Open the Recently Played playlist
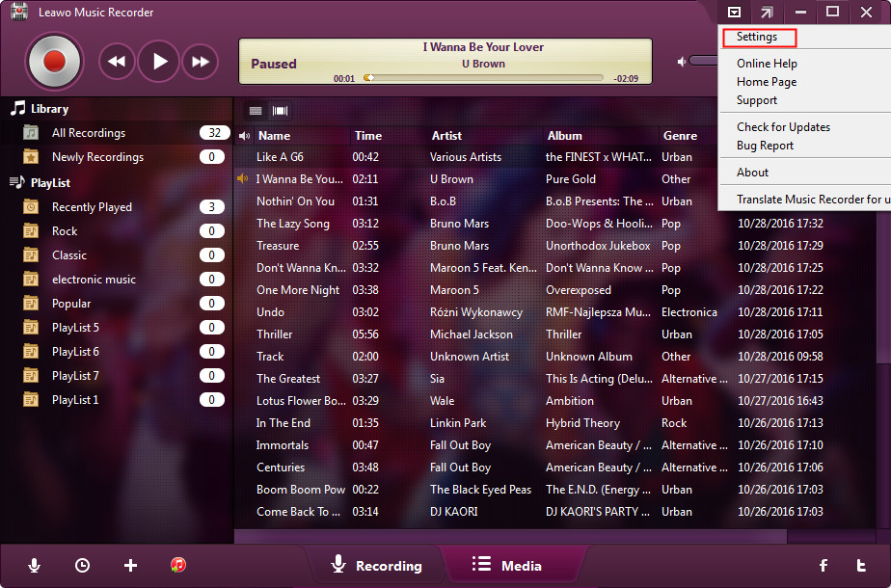 pyautogui.click(x=92, y=207)
